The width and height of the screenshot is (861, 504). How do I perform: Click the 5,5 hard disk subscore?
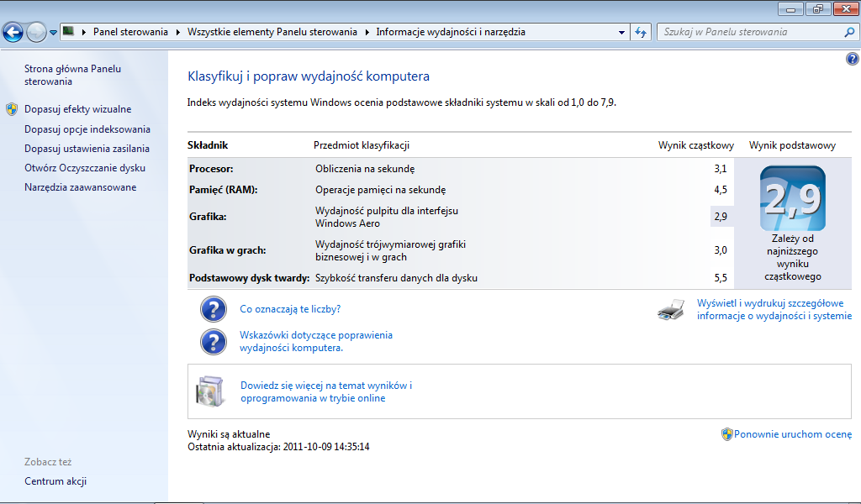tap(721, 278)
